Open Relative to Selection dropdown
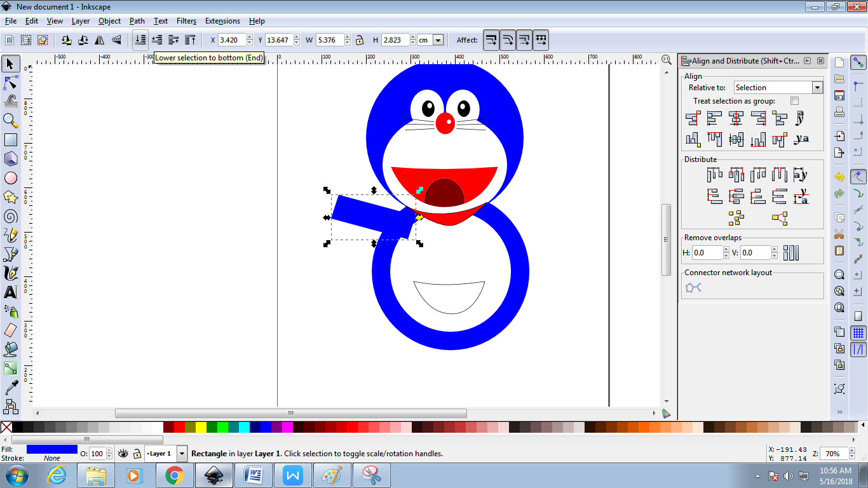This screenshot has width=868, height=488. (778, 88)
